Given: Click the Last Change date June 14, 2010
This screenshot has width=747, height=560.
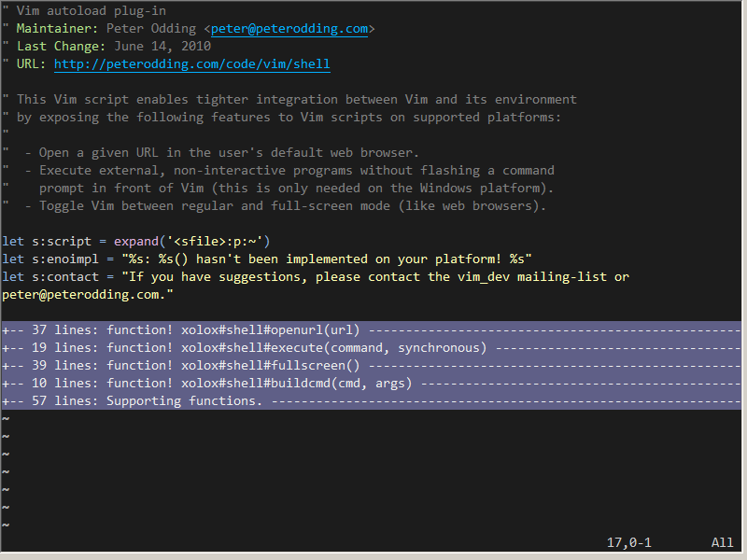Looking at the screenshot, I should pos(162,46).
